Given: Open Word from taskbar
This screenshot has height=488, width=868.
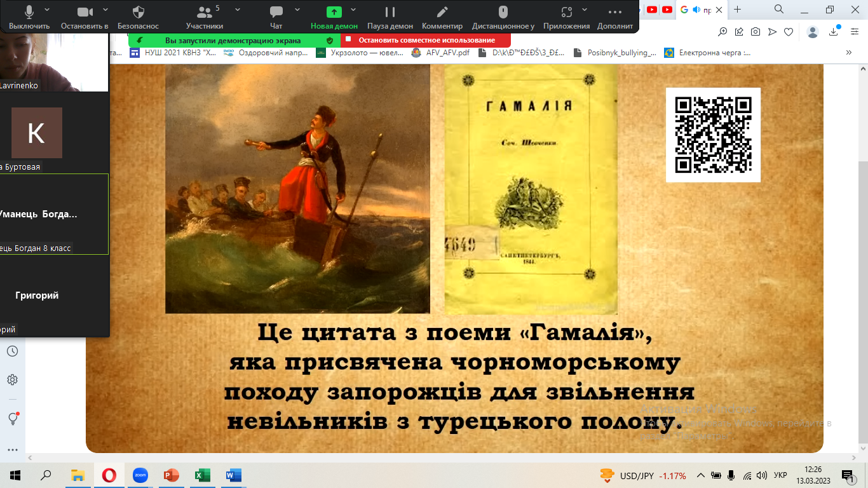Looking at the screenshot, I should coord(233,475).
